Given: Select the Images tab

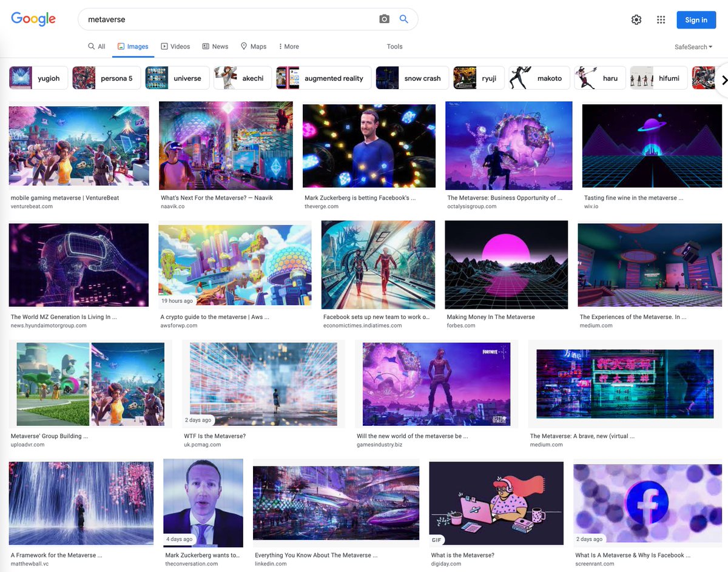Looking at the screenshot, I should 133,47.
